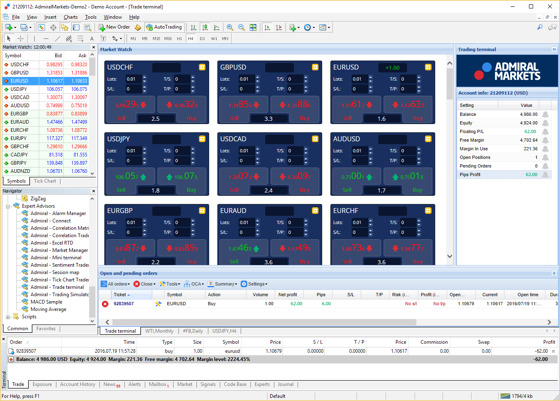The width and height of the screenshot is (560, 401).
Task: Click the tile chart windows icon
Action: coord(253,27)
